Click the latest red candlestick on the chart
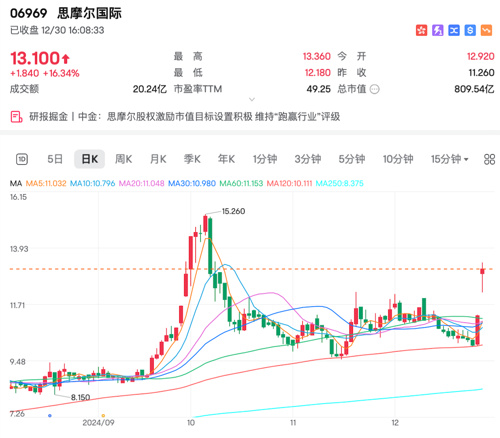Image resolution: width=500 pixels, height=438 pixels. point(482,277)
